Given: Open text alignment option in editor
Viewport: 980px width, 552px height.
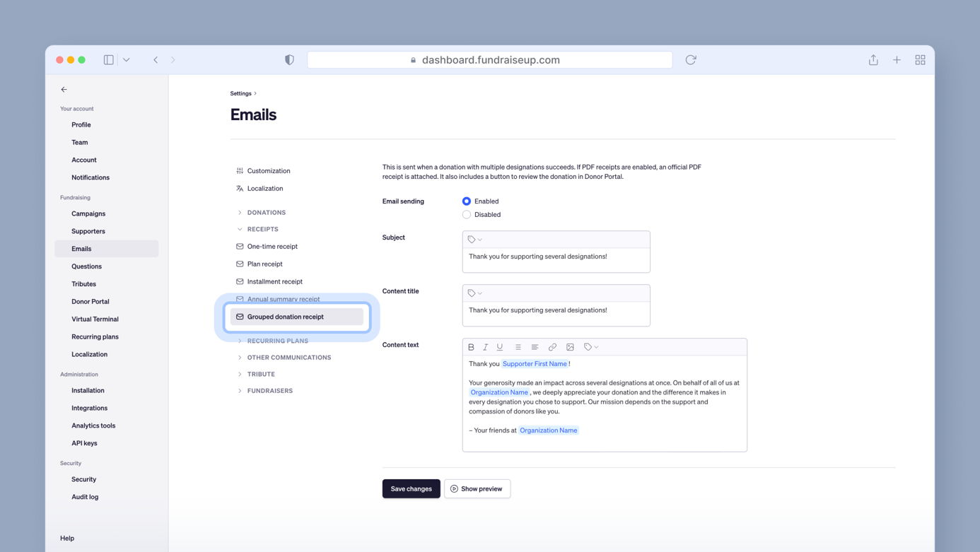Looking at the screenshot, I should point(535,347).
